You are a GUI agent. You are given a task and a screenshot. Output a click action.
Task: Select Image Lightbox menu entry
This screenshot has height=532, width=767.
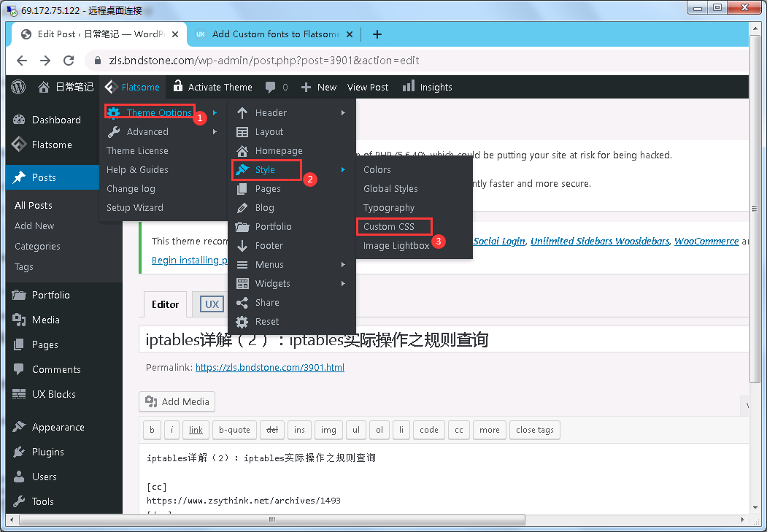(x=396, y=246)
